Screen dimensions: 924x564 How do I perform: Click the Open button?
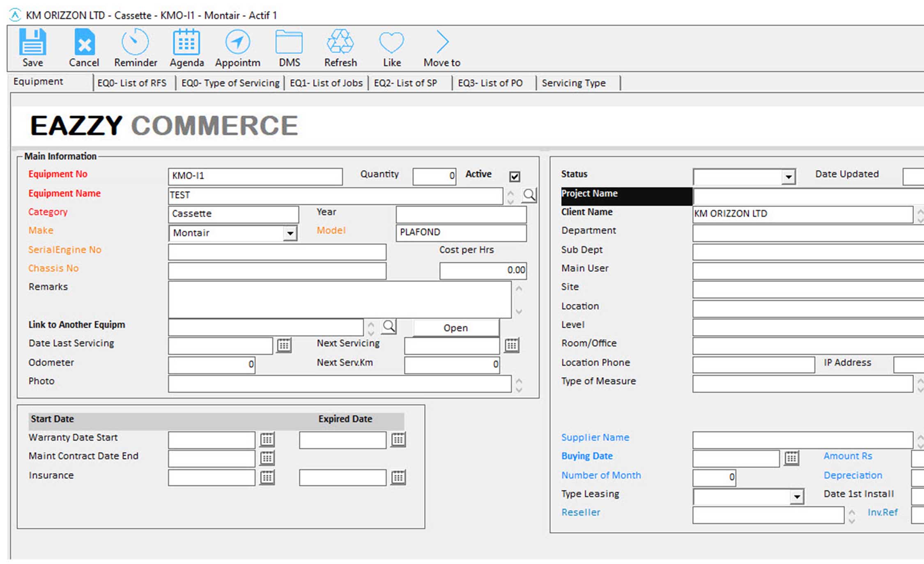pos(456,328)
